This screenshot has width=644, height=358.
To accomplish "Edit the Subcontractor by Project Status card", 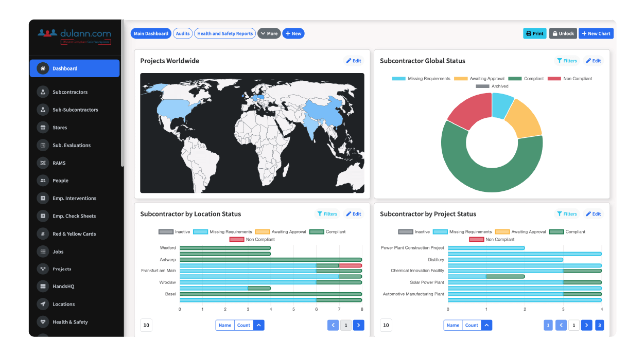I will pyautogui.click(x=593, y=214).
